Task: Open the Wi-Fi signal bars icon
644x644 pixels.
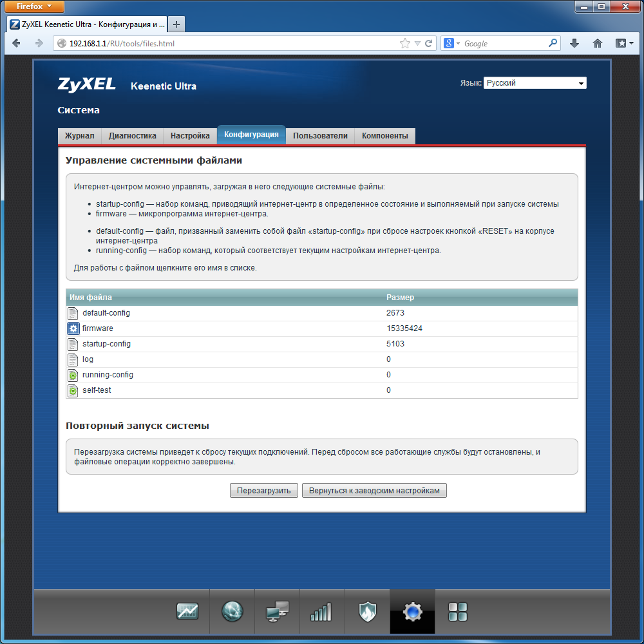Action: click(x=321, y=612)
